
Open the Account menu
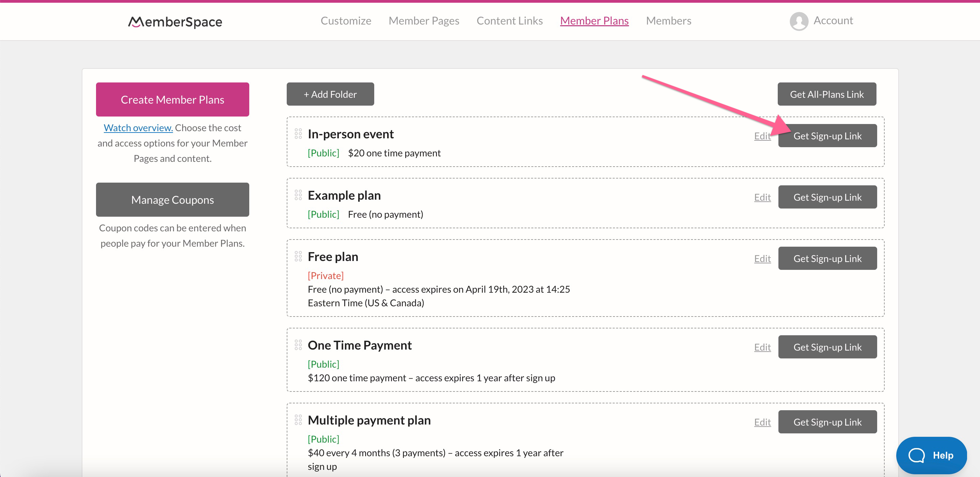tap(833, 20)
